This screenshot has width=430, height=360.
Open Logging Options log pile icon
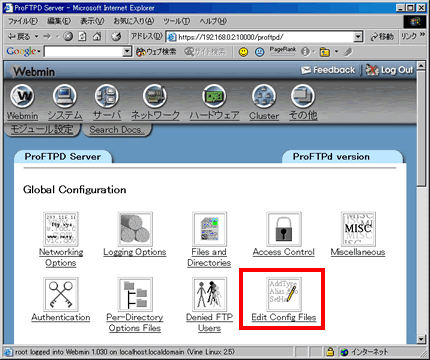point(135,229)
